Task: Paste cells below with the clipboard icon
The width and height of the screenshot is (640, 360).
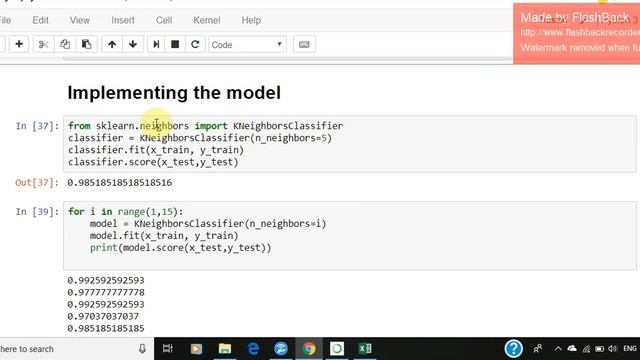Action: click(86, 44)
